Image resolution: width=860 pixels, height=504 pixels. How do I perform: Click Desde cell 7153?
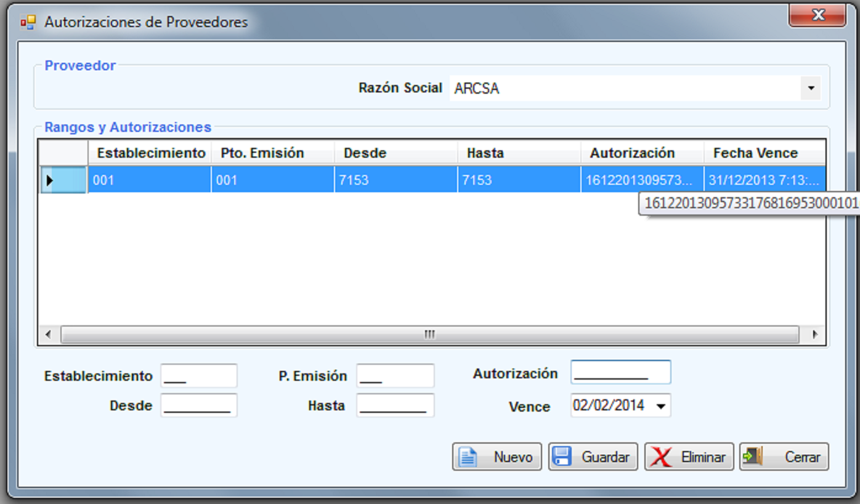[x=396, y=180]
